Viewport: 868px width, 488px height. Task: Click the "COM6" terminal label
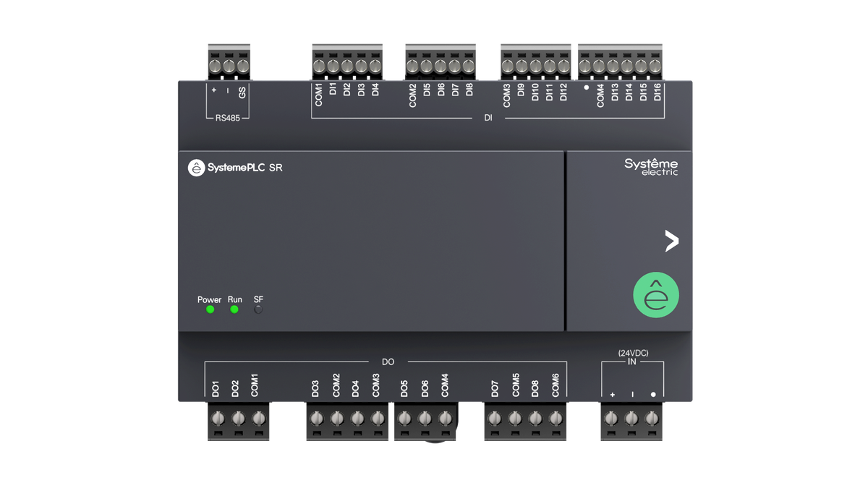[556, 385]
